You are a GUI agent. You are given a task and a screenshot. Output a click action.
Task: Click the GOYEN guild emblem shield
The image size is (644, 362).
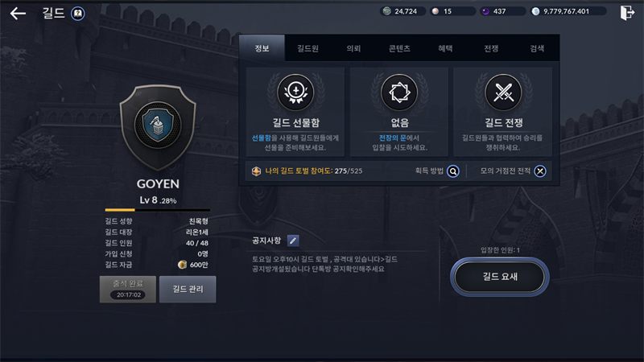tap(158, 127)
